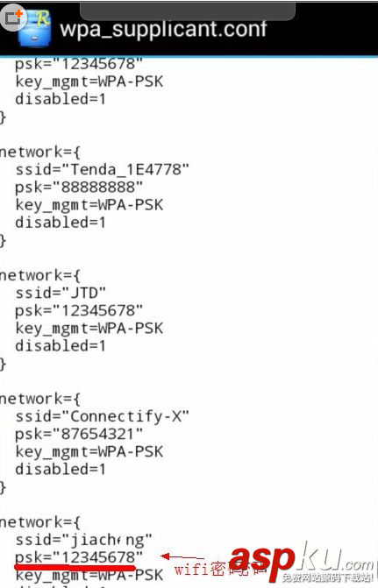Click the ssid="jiacheng" line
The width and height of the screenshot is (378, 588).
83,541
